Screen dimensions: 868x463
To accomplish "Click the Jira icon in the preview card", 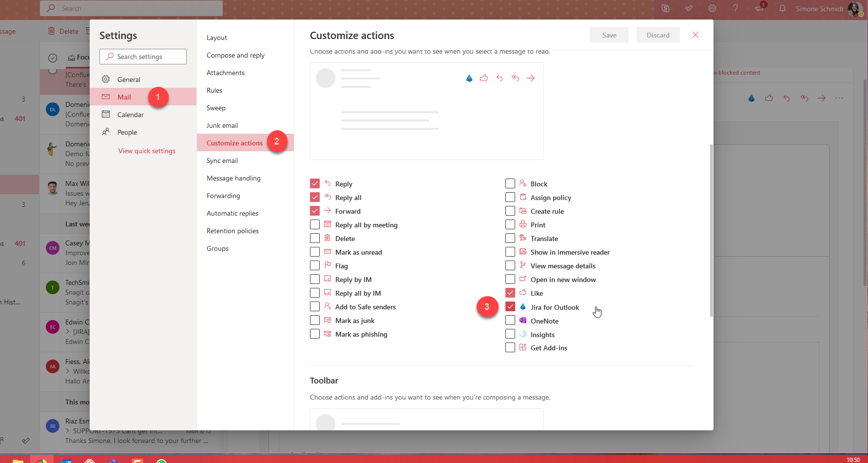I will (469, 78).
